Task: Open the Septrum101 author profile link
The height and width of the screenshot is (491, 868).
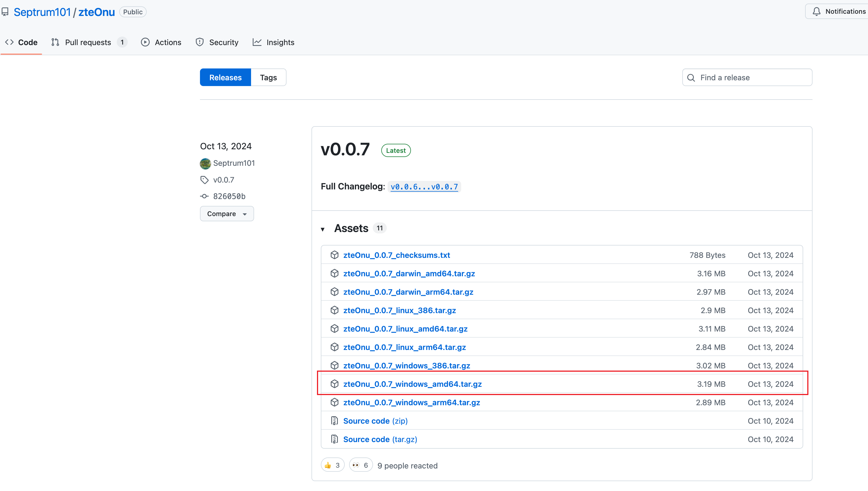Action: point(234,163)
